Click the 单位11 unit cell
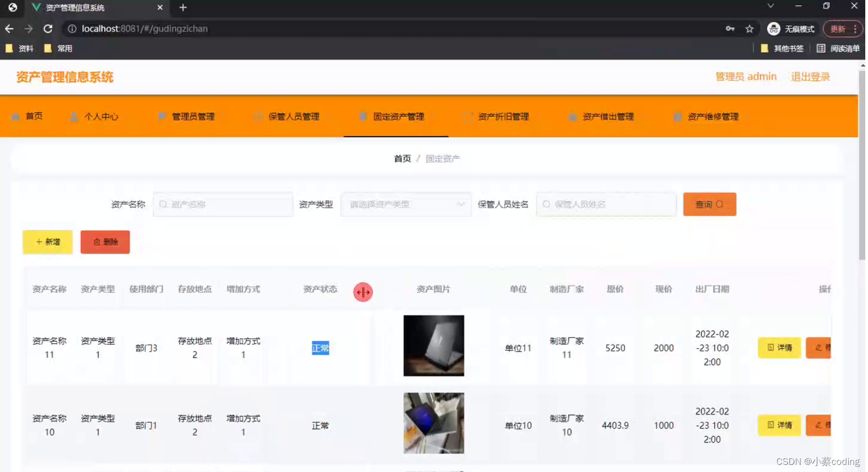This screenshot has height=472, width=868. pos(518,348)
